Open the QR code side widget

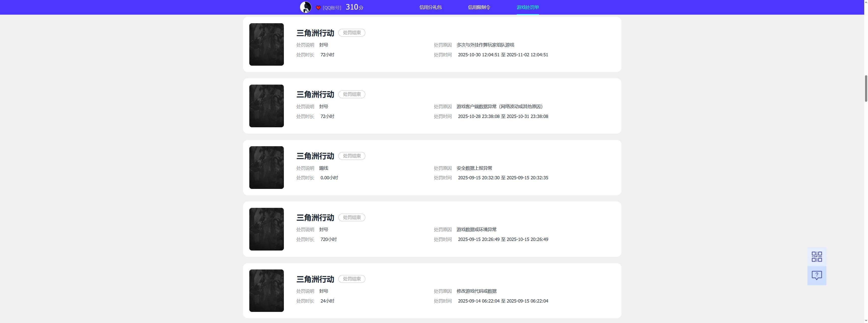click(817, 257)
